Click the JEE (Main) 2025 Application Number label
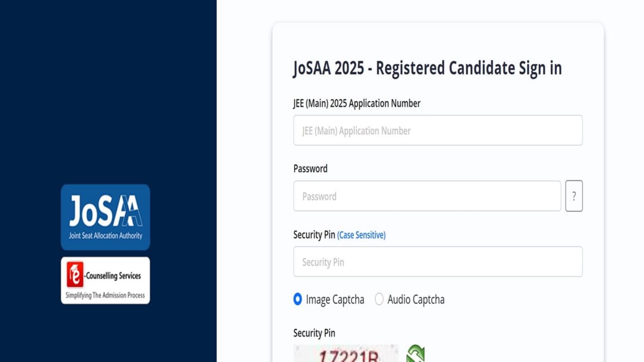 click(357, 104)
